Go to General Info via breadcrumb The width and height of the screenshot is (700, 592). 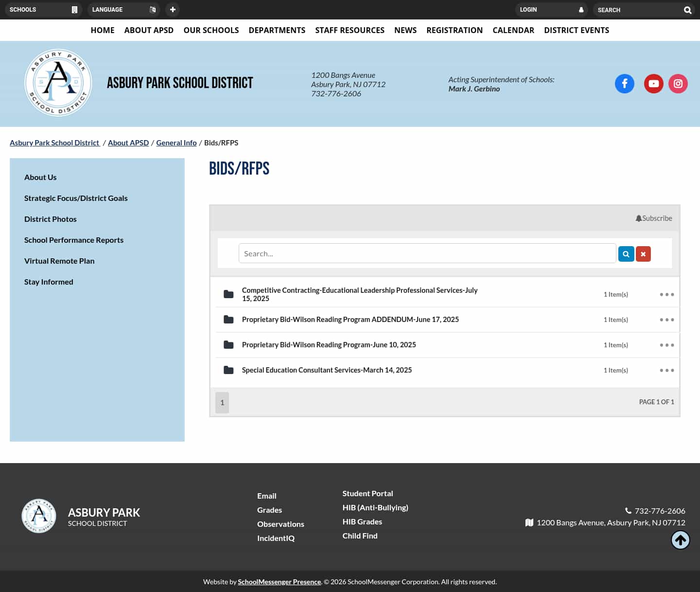pyautogui.click(x=176, y=143)
